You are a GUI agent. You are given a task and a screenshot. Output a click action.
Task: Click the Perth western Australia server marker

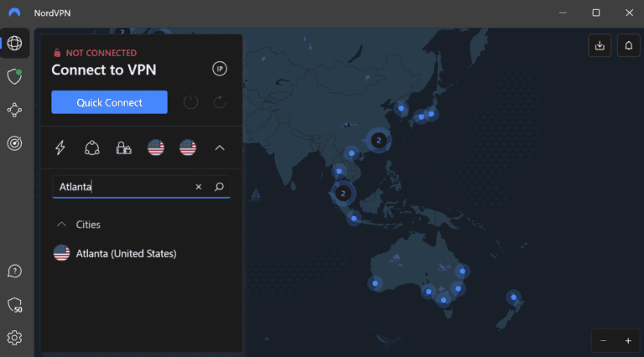click(x=375, y=283)
